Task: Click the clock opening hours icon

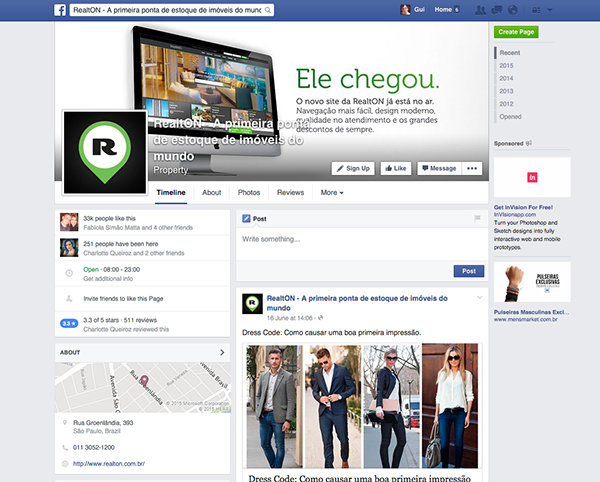Action: tap(69, 274)
